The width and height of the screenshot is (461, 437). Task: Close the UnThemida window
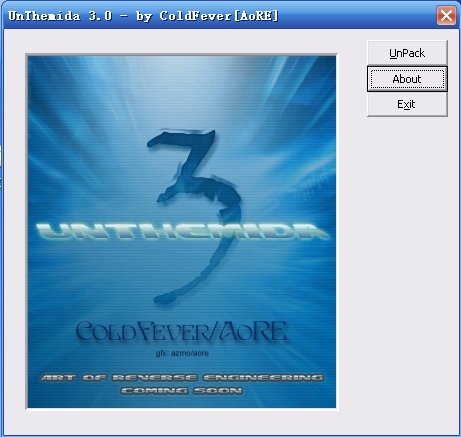click(x=446, y=15)
